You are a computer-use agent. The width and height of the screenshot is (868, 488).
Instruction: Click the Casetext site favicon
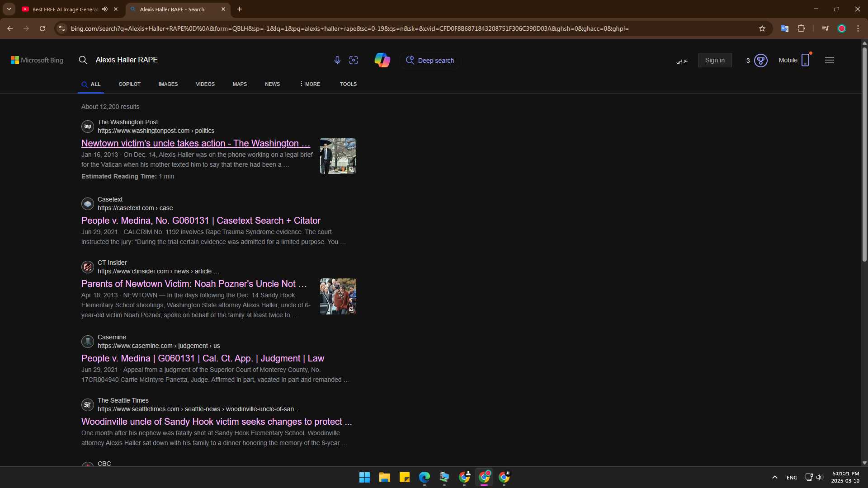coord(88,204)
